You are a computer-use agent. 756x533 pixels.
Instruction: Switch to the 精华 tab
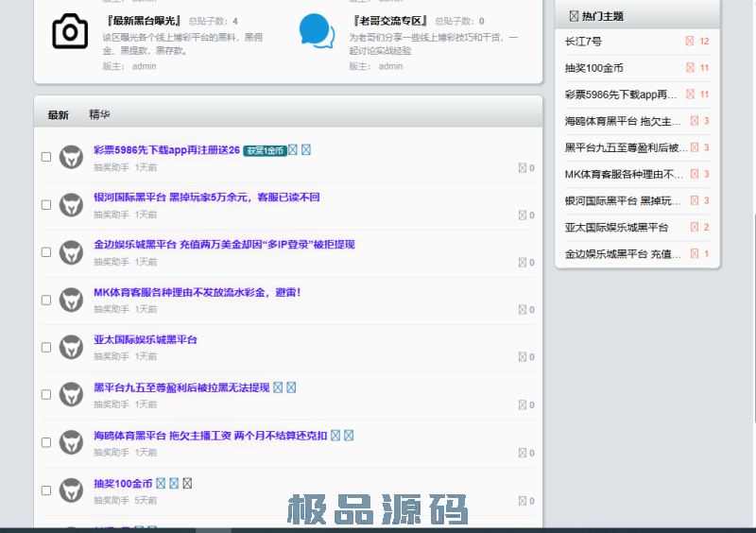[x=99, y=114]
